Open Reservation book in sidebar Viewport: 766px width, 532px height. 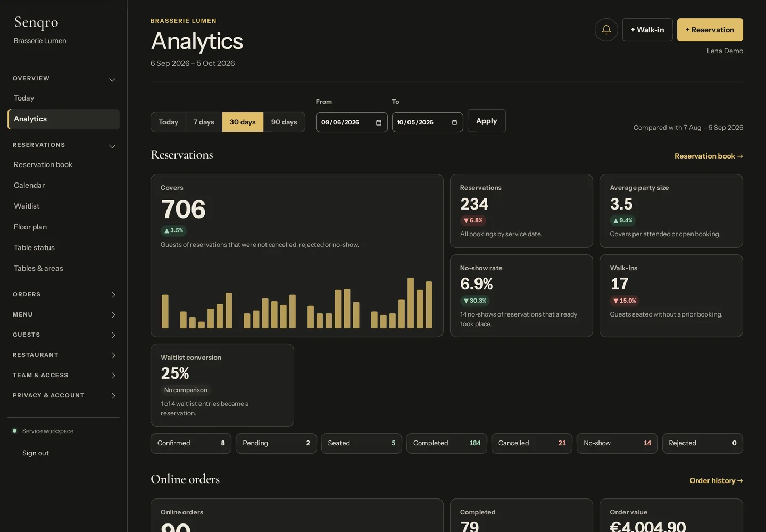(x=64, y=164)
